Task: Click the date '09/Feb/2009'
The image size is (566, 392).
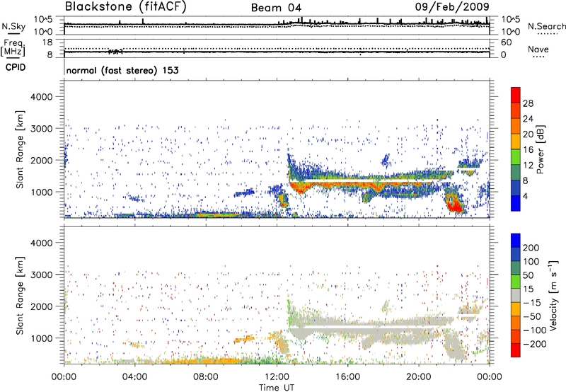Action: [452, 6]
